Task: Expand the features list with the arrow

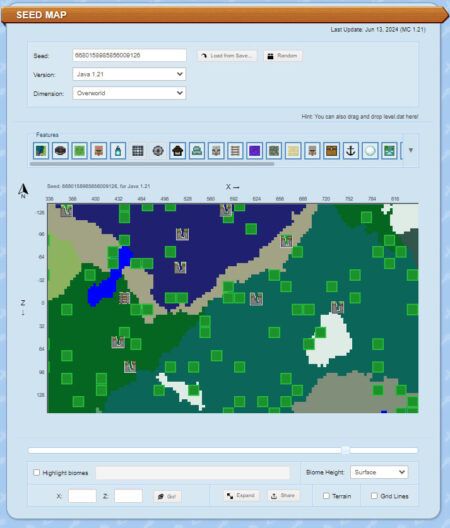Action: coord(410,150)
